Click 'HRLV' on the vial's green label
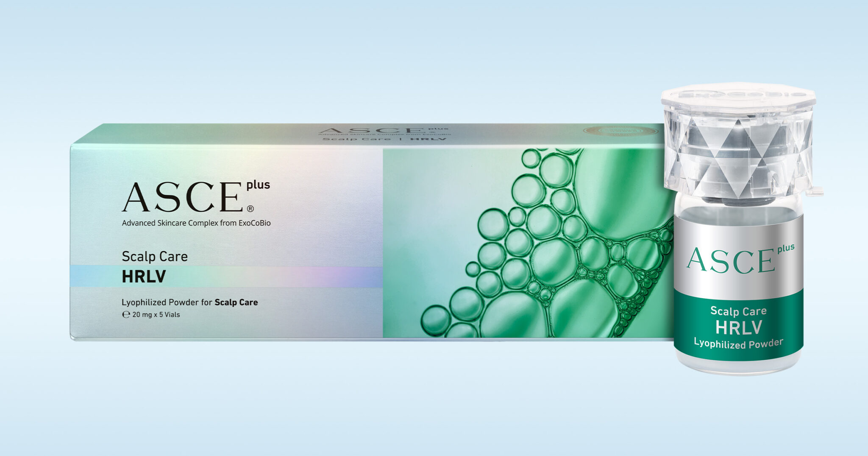The width and height of the screenshot is (868, 456). click(739, 327)
